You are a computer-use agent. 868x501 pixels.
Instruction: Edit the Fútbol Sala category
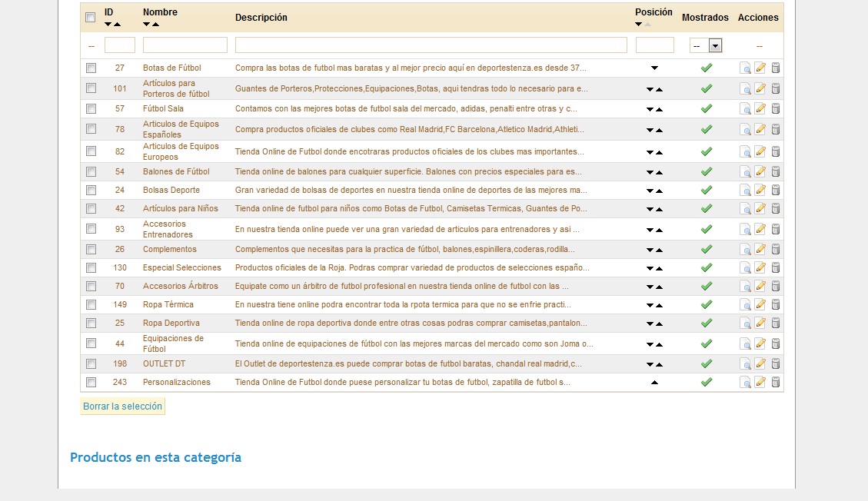760,109
